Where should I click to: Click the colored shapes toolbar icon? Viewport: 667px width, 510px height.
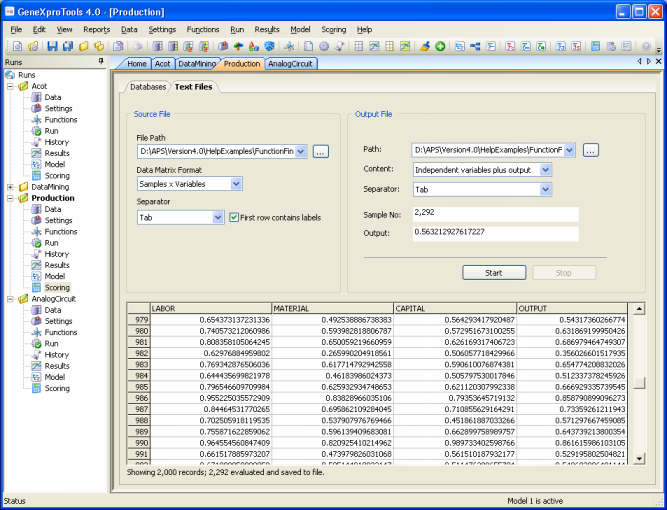[x=254, y=46]
